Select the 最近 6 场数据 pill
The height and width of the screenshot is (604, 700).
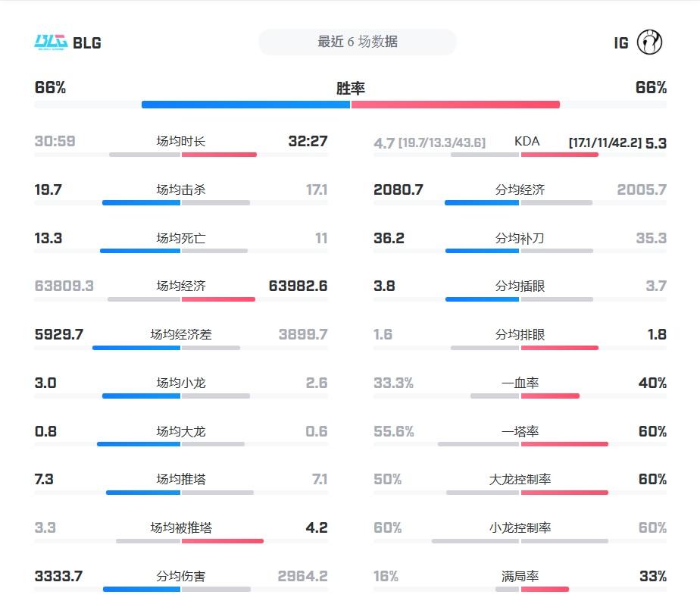tap(358, 42)
